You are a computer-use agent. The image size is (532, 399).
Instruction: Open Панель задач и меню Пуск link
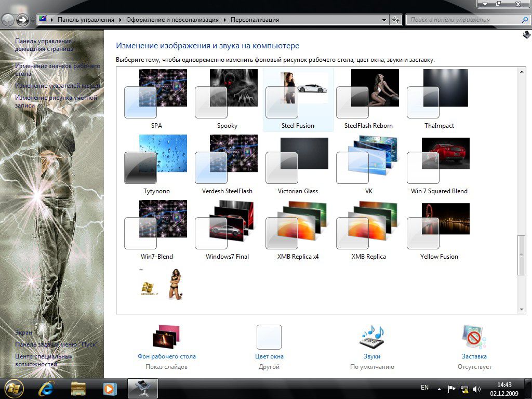coord(56,344)
